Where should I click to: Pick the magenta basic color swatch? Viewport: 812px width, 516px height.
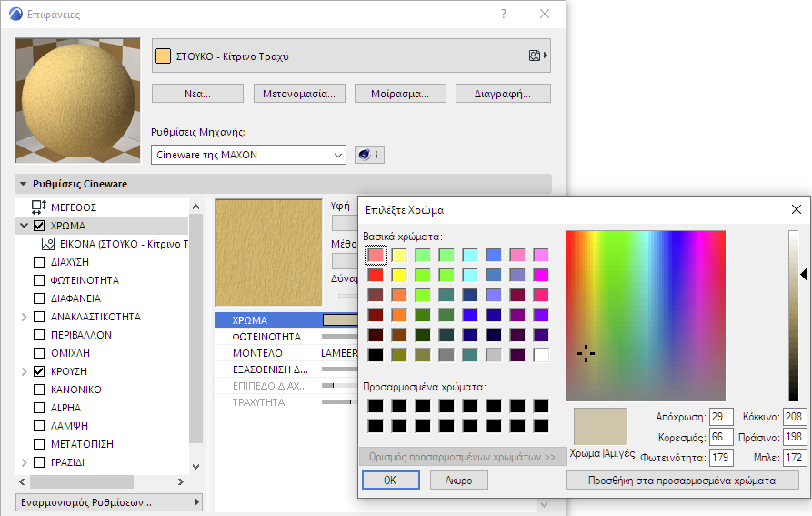(x=541, y=275)
